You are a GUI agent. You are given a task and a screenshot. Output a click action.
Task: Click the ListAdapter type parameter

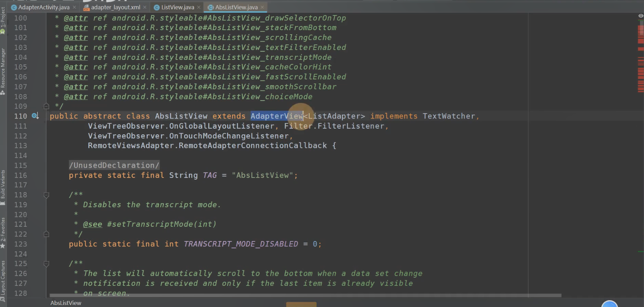tap(334, 116)
